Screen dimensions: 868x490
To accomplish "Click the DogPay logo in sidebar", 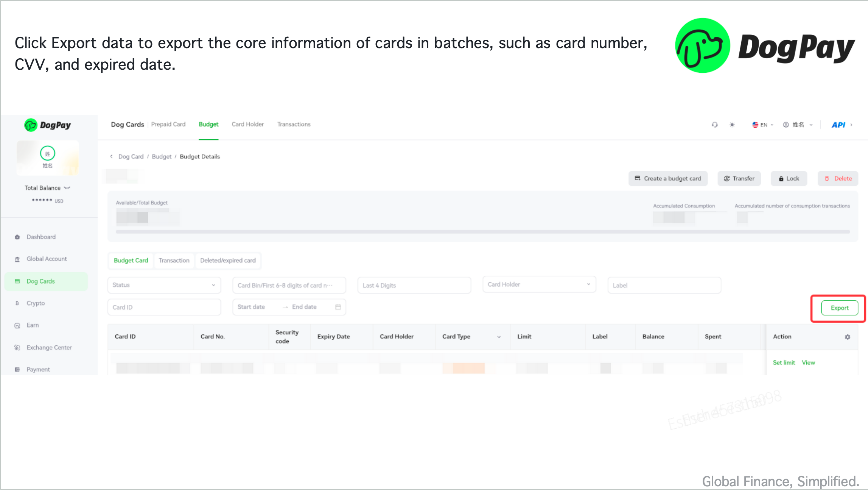I will (48, 125).
